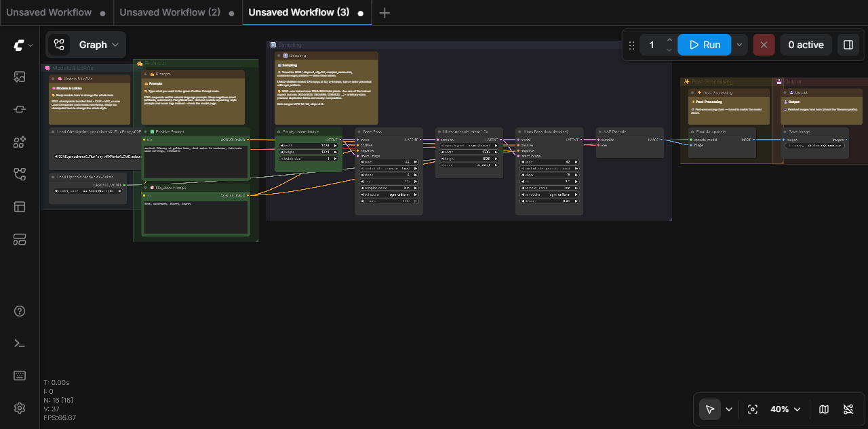
Task: Click the 0 active queue button
Action: point(806,45)
